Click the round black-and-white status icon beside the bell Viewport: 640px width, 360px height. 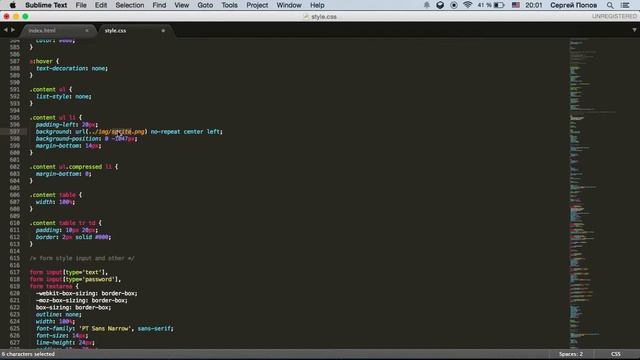[x=440, y=5]
